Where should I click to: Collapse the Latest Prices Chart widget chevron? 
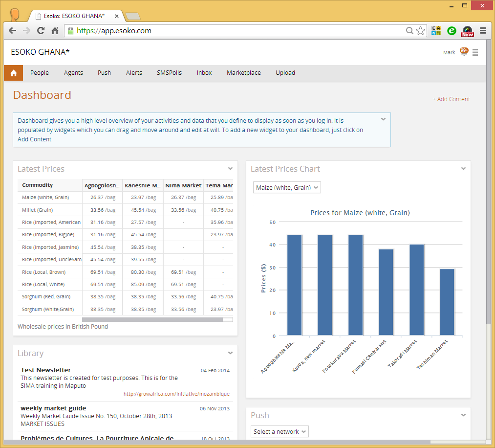pos(463,169)
